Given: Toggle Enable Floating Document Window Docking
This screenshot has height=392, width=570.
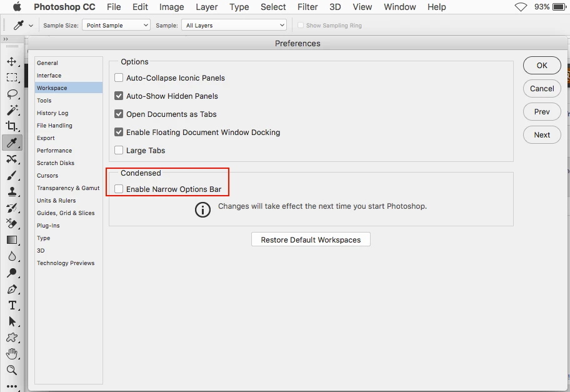Looking at the screenshot, I should tap(119, 133).
